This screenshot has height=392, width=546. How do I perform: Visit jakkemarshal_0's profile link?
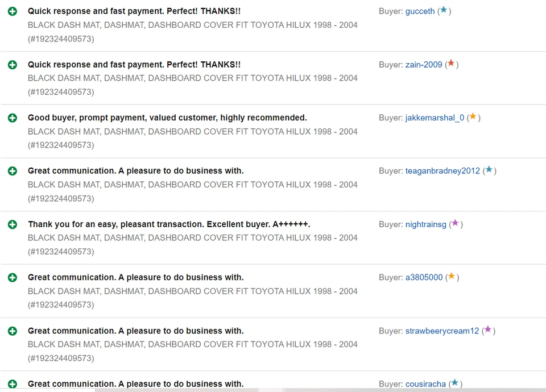pyautogui.click(x=435, y=118)
